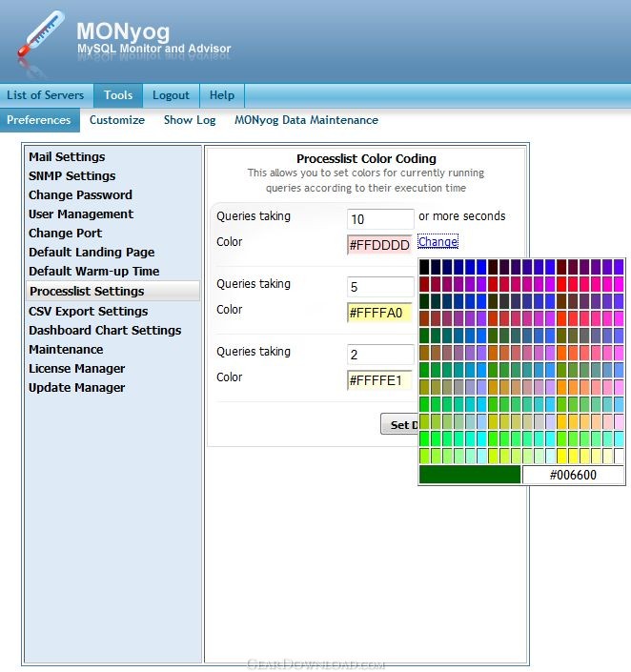Open the List of Servers tab

click(x=46, y=95)
